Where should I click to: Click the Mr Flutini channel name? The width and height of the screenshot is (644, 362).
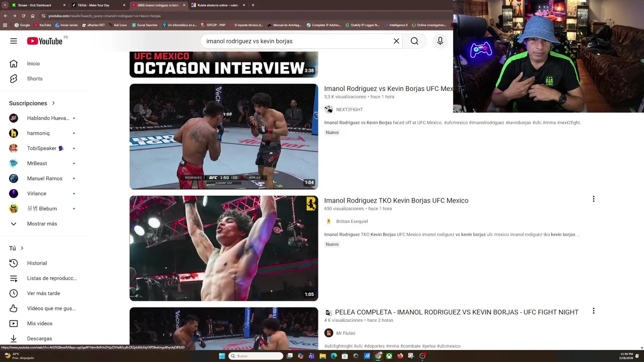point(346,333)
